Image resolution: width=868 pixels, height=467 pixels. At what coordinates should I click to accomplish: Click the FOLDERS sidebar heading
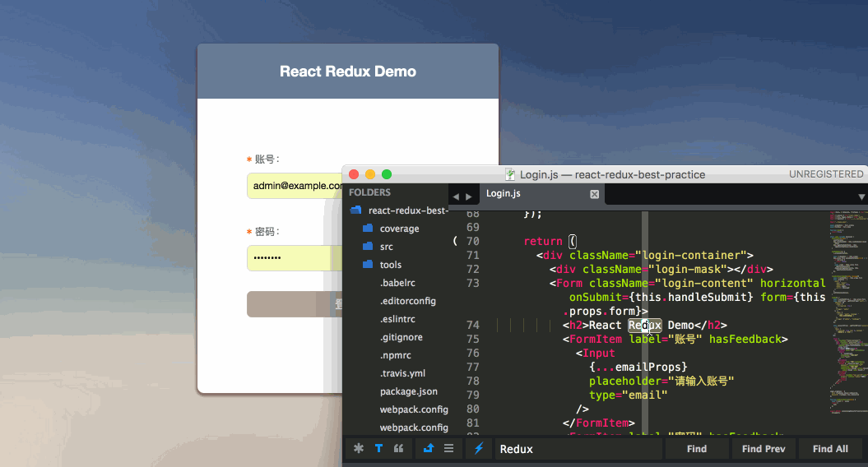pyautogui.click(x=369, y=192)
